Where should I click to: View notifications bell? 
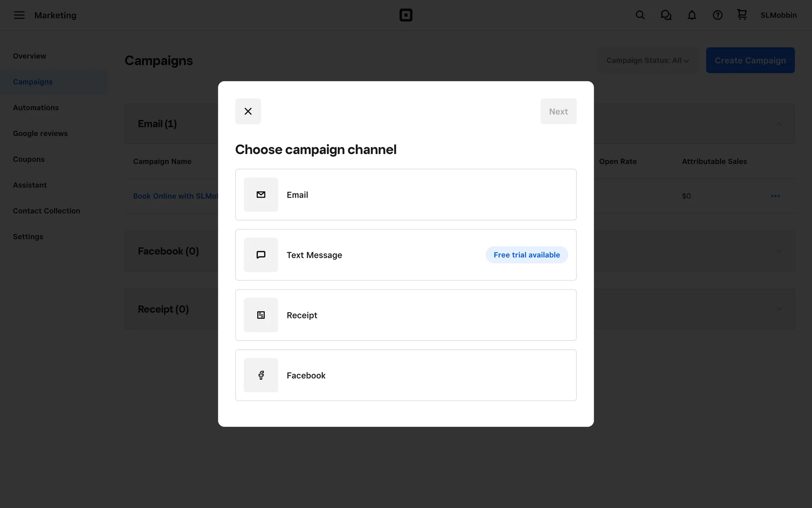click(x=691, y=15)
